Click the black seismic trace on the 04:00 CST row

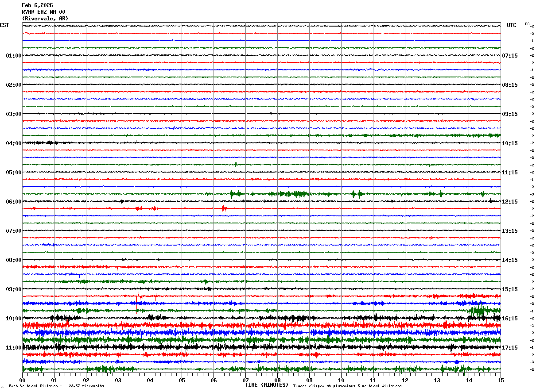click(x=261, y=142)
